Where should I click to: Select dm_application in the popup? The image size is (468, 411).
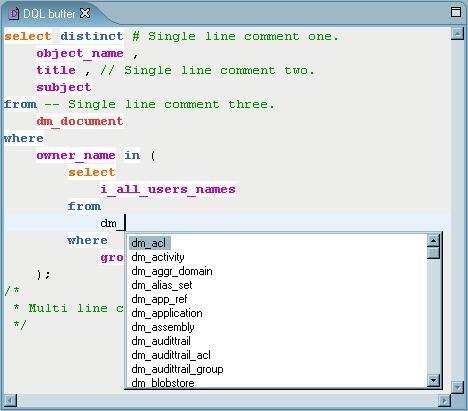click(x=167, y=313)
